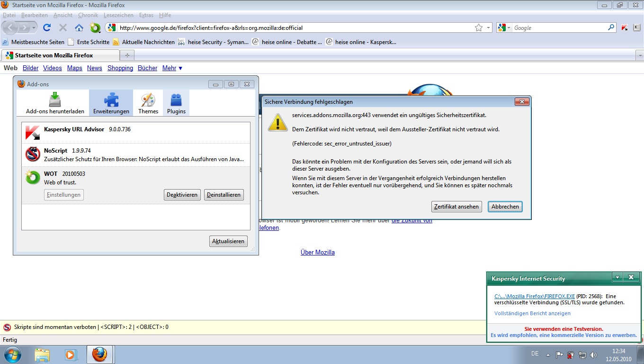Click the Google site icon in the address bar
Screen dimensions: 644x364
pos(112,27)
